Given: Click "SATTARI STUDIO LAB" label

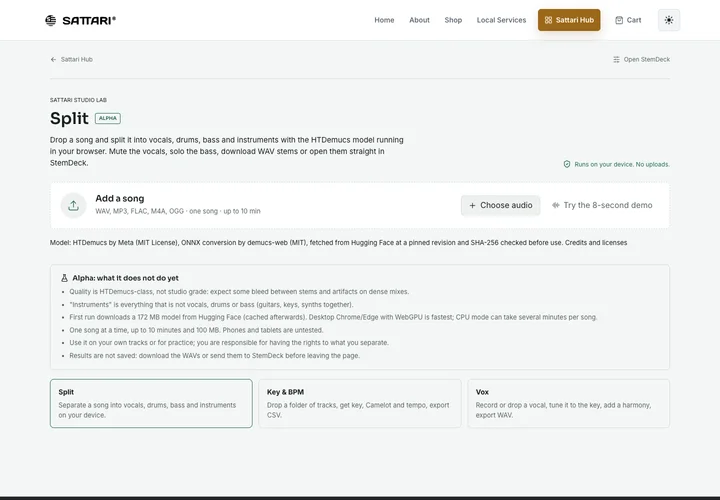Looking at the screenshot, I should tap(79, 100).
